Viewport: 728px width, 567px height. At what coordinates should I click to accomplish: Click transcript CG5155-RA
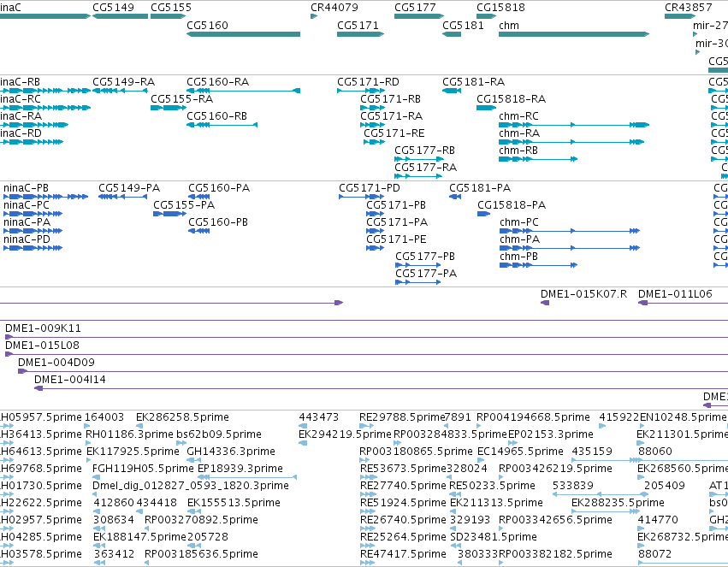168,108
